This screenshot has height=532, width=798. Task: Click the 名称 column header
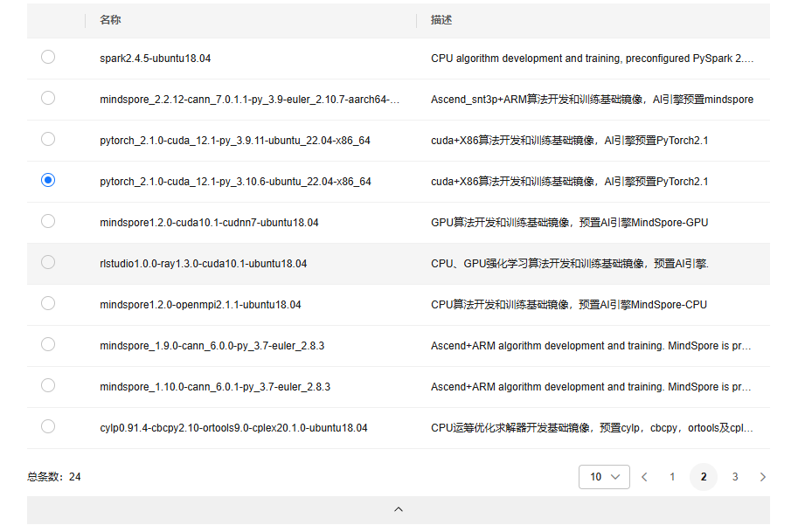coord(110,20)
